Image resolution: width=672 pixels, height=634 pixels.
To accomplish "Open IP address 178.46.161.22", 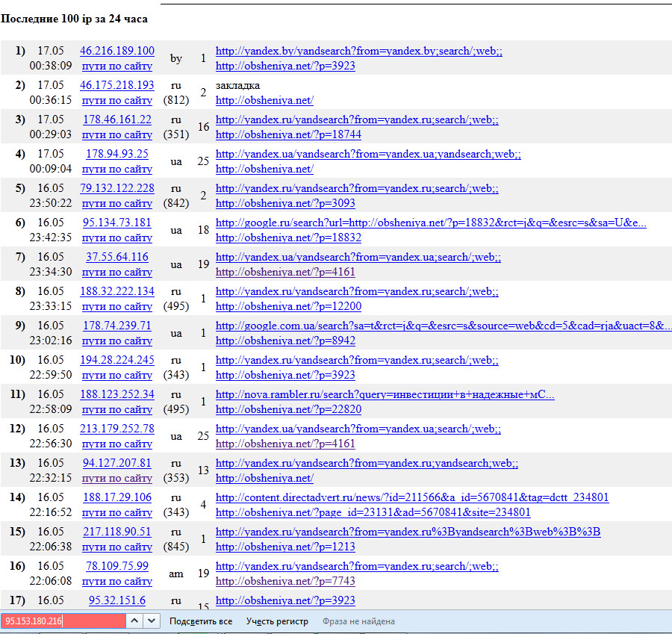I will (x=117, y=119).
